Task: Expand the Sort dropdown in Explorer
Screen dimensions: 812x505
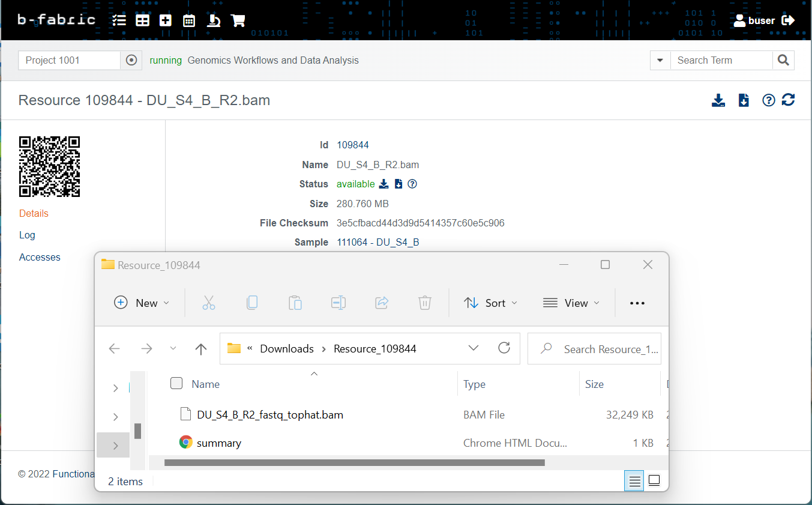Action: tap(490, 303)
